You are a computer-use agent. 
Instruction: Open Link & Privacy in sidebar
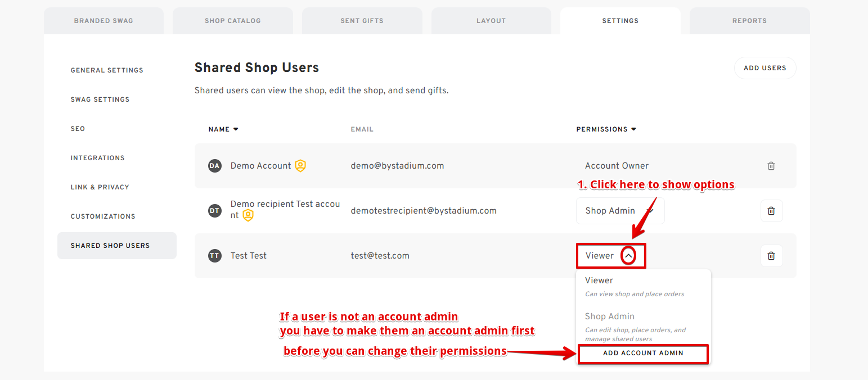(100, 187)
